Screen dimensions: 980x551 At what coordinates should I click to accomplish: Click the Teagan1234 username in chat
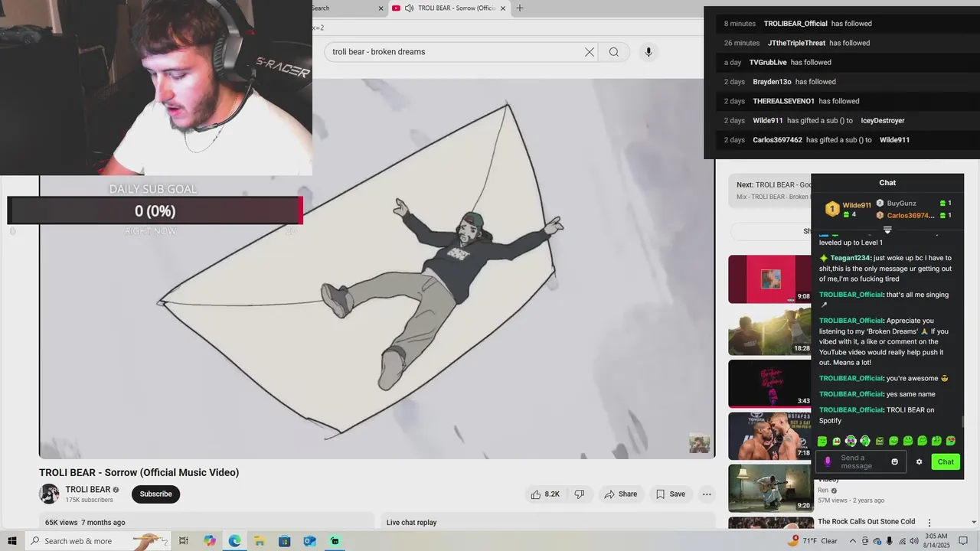pyautogui.click(x=850, y=258)
